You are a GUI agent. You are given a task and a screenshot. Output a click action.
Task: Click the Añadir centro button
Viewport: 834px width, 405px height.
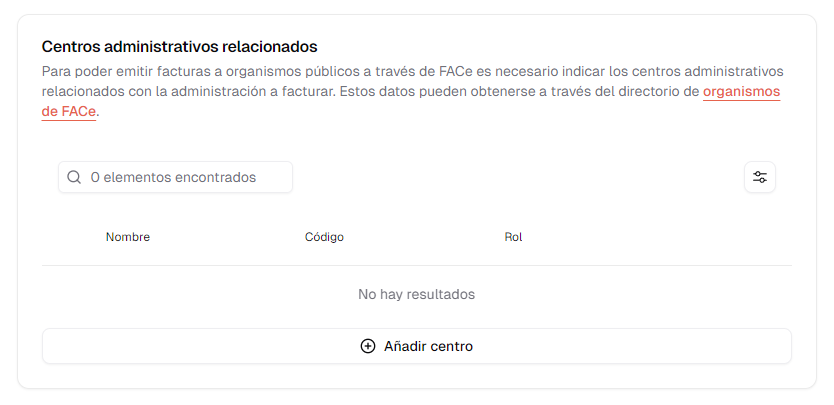click(x=417, y=346)
